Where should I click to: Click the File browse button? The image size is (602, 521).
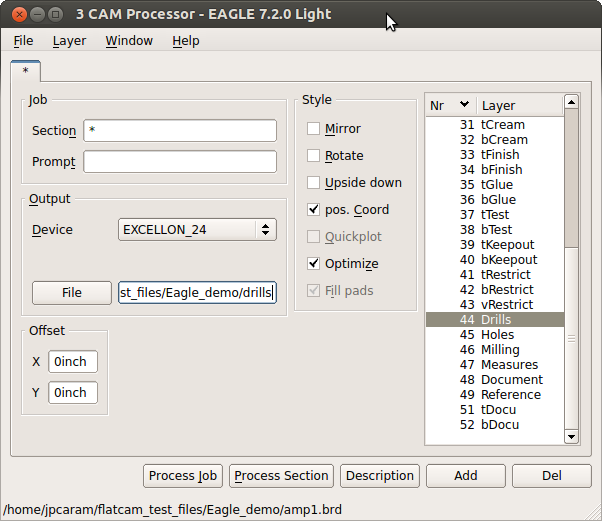pyautogui.click(x=72, y=293)
